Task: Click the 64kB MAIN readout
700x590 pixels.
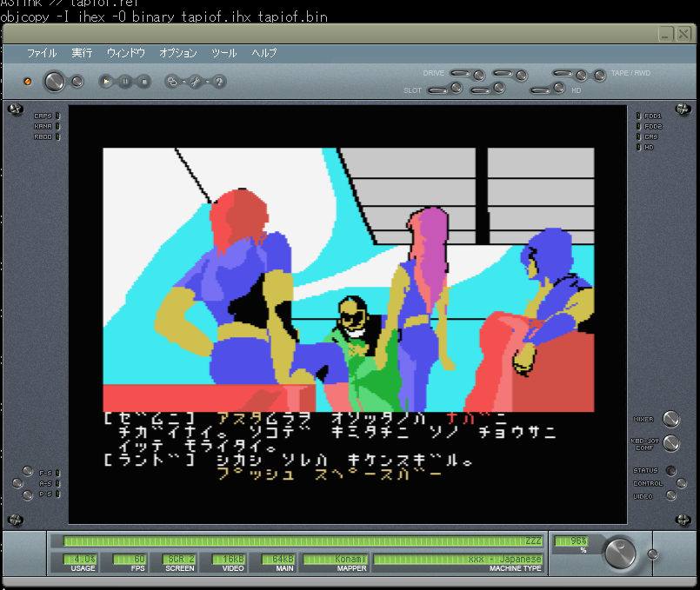Action: pyautogui.click(x=277, y=560)
